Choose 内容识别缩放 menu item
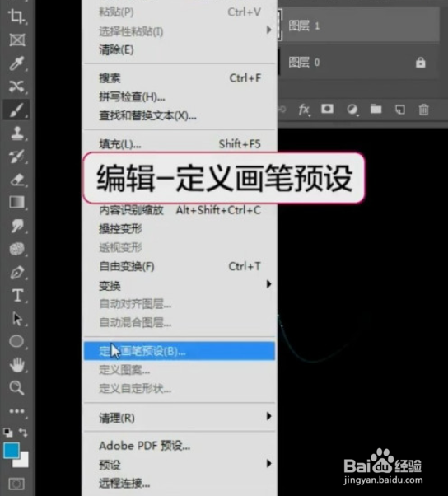The height and width of the screenshot is (496, 448). pyautogui.click(x=180, y=210)
